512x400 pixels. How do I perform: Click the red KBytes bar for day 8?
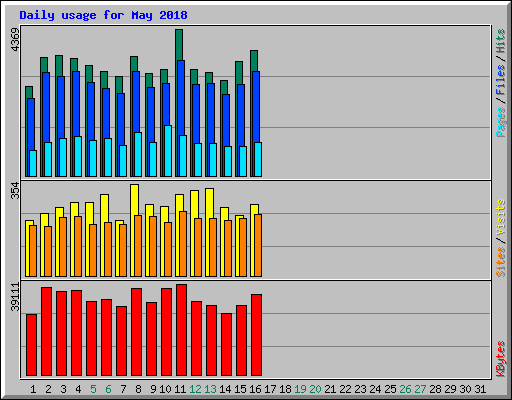click(136, 332)
